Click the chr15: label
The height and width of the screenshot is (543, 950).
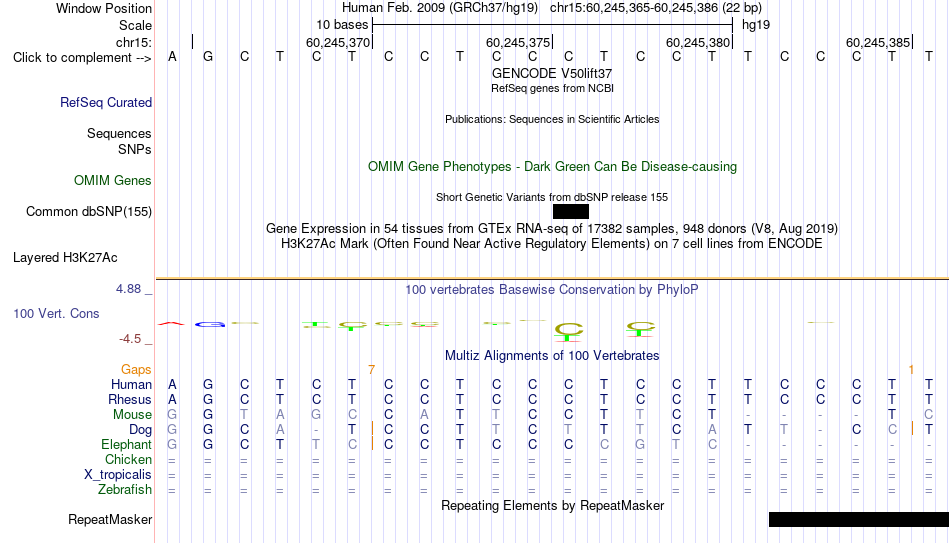click(134, 42)
